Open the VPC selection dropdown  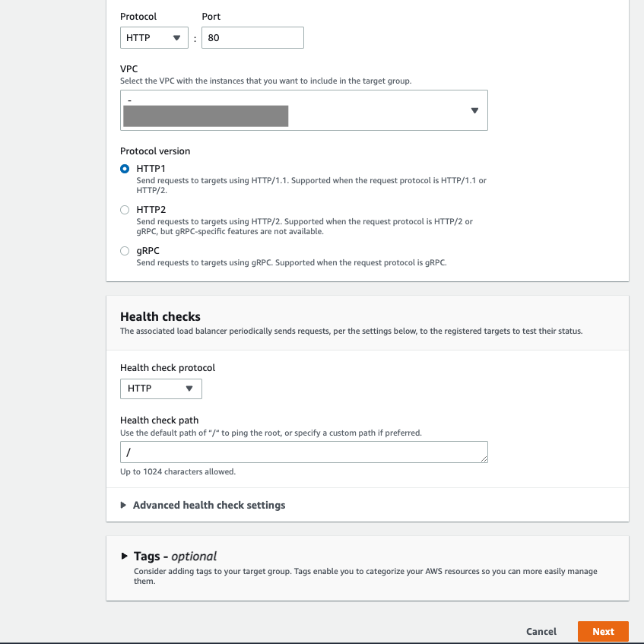[x=303, y=109]
